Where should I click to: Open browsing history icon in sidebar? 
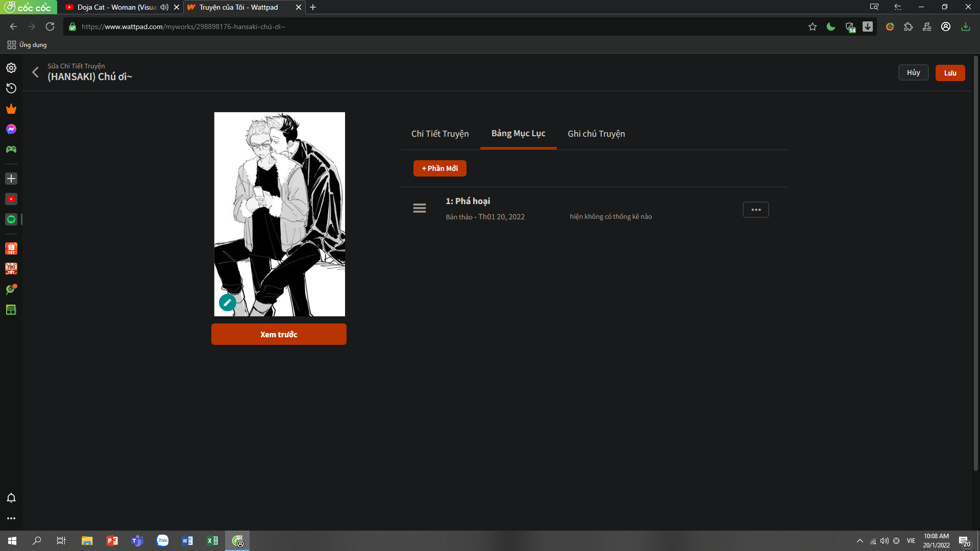[11, 88]
